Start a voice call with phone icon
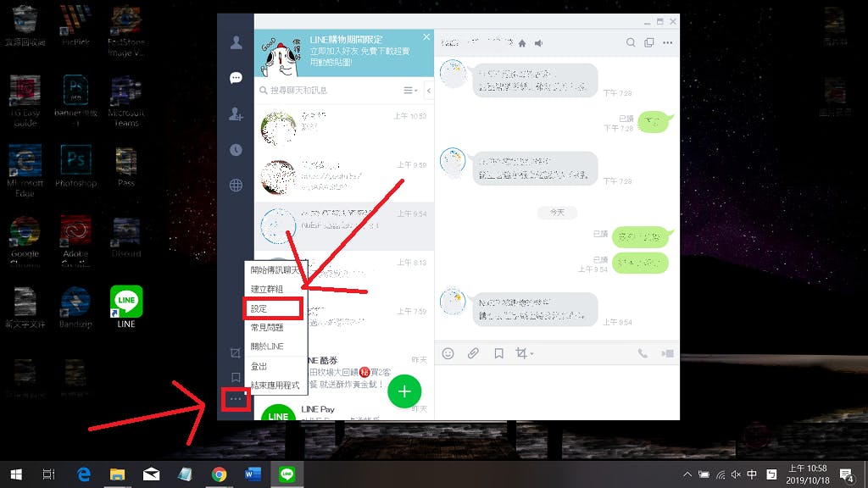The width and height of the screenshot is (868, 488). pyautogui.click(x=643, y=353)
